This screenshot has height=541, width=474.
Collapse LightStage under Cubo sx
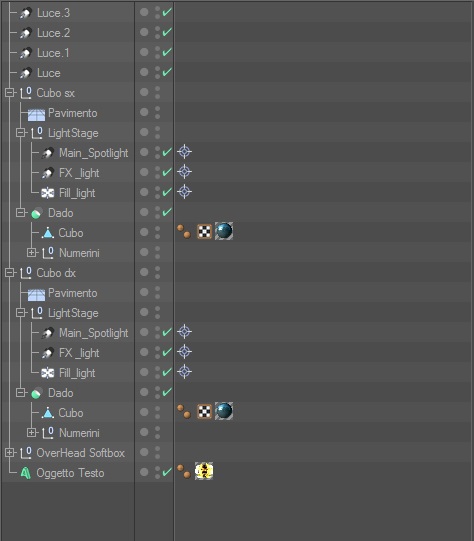[20, 132]
